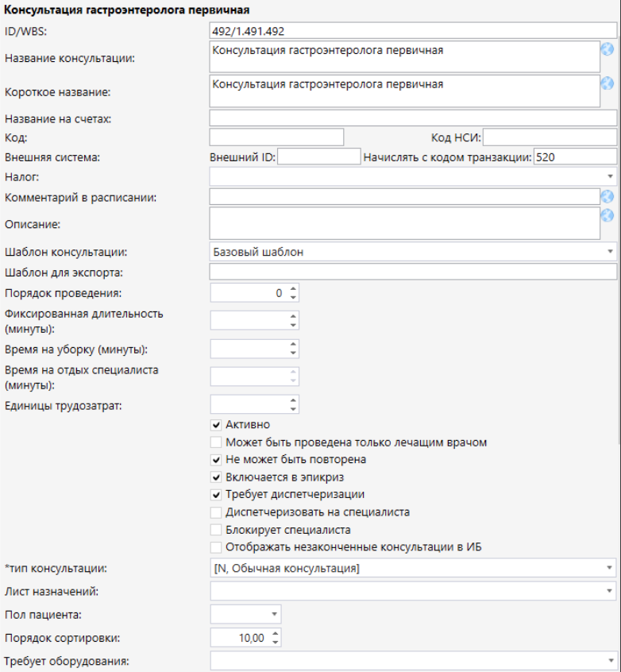Expand Требует оборудования dropdown
Viewport: 621px width, 672px height.
click(610, 660)
